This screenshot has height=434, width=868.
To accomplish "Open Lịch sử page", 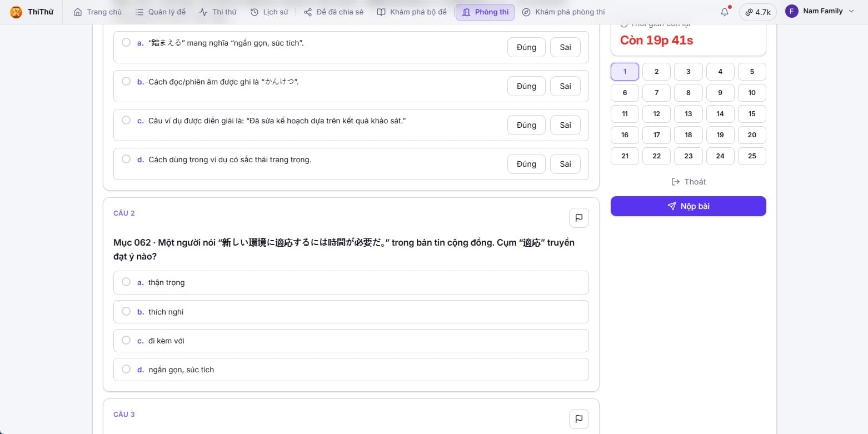I will click(x=269, y=12).
